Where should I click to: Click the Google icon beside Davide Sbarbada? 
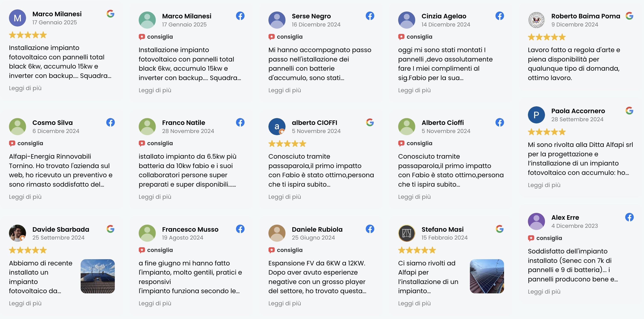point(110,229)
